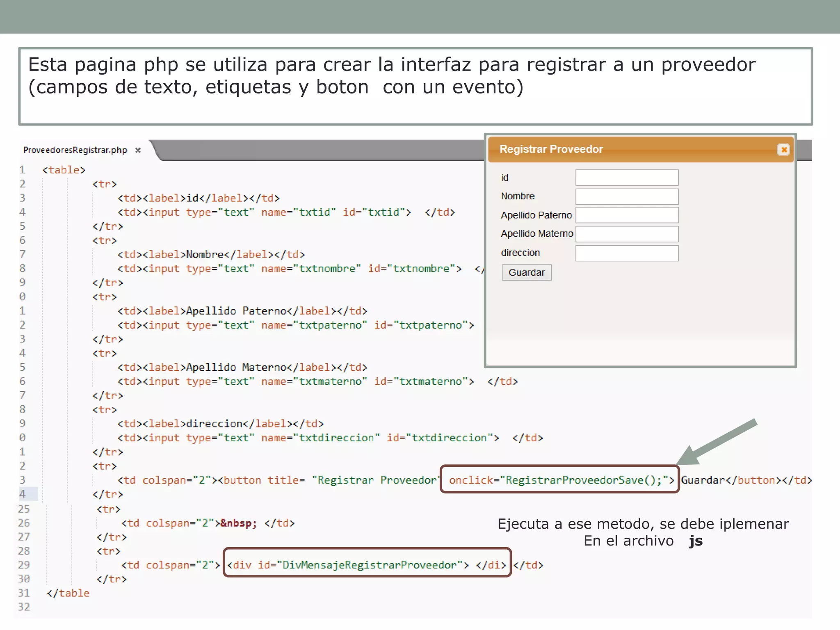Screen dimensions: 840x630
Task: Click the id text field
Action: tap(627, 178)
